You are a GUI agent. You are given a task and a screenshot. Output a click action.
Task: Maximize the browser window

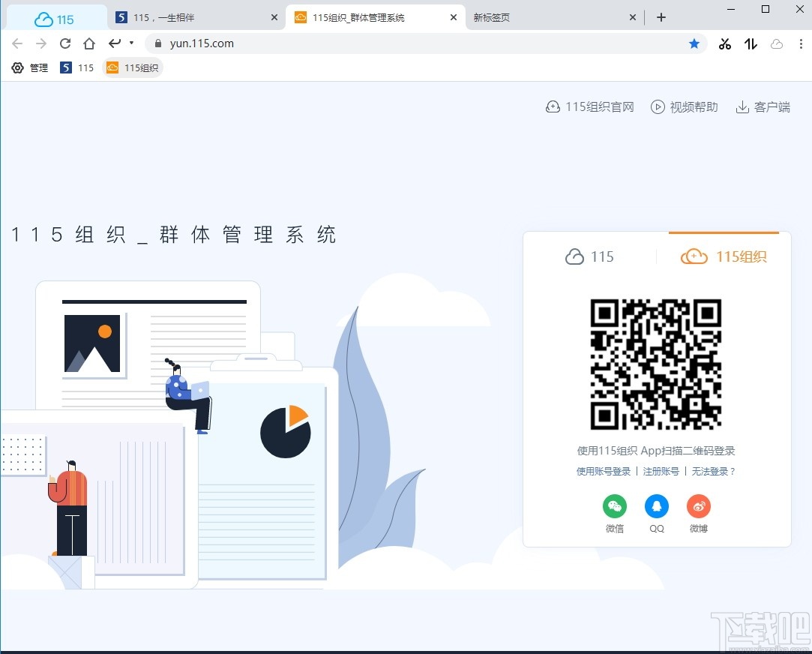766,9
